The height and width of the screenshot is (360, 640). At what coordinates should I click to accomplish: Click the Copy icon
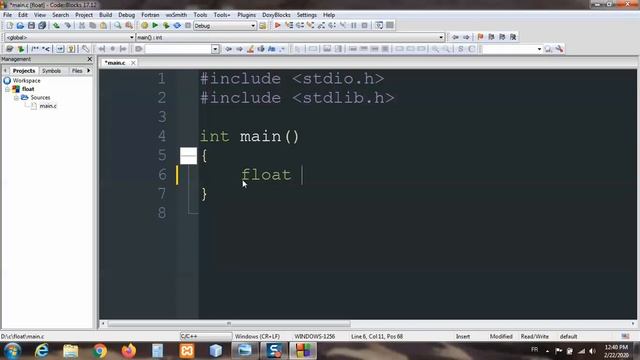tap(93, 25)
